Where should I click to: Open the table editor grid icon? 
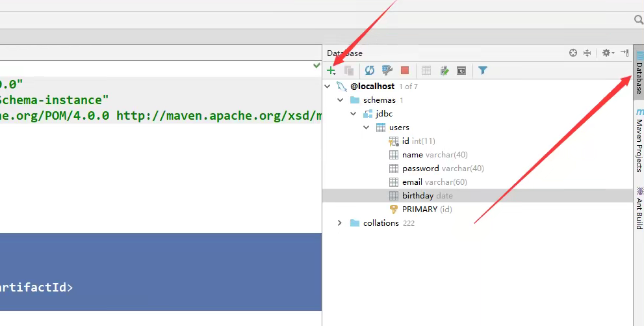(x=426, y=71)
